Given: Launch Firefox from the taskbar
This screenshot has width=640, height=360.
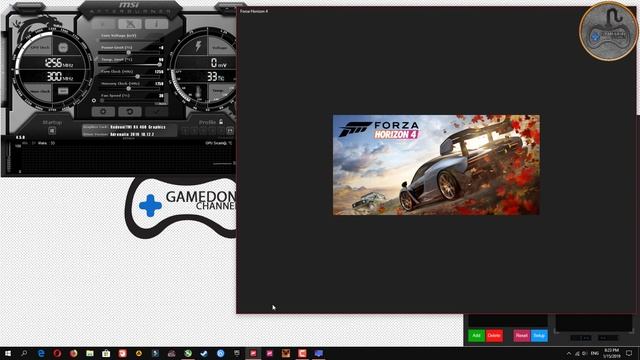Looking at the screenshot, I should (73, 353).
